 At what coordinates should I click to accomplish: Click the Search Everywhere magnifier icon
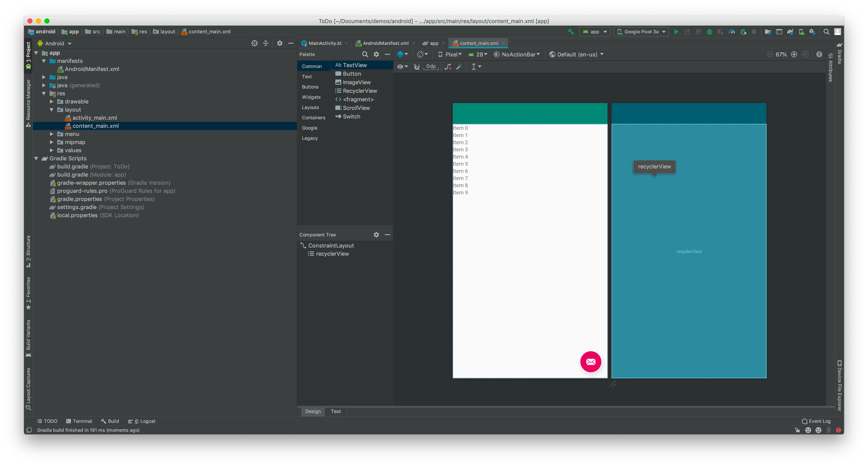pyautogui.click(x=826, y=32)
